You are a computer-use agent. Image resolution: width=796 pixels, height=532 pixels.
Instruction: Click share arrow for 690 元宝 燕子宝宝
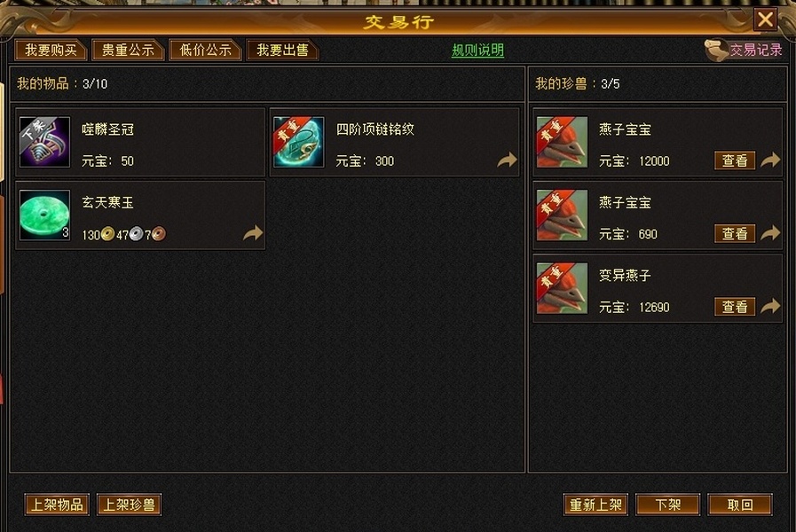770,233
